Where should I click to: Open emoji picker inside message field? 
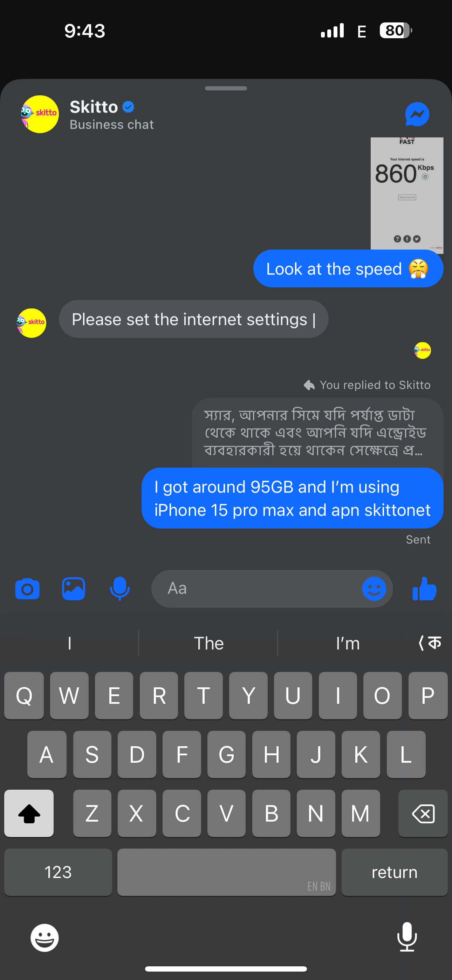(x=374, y=589)
